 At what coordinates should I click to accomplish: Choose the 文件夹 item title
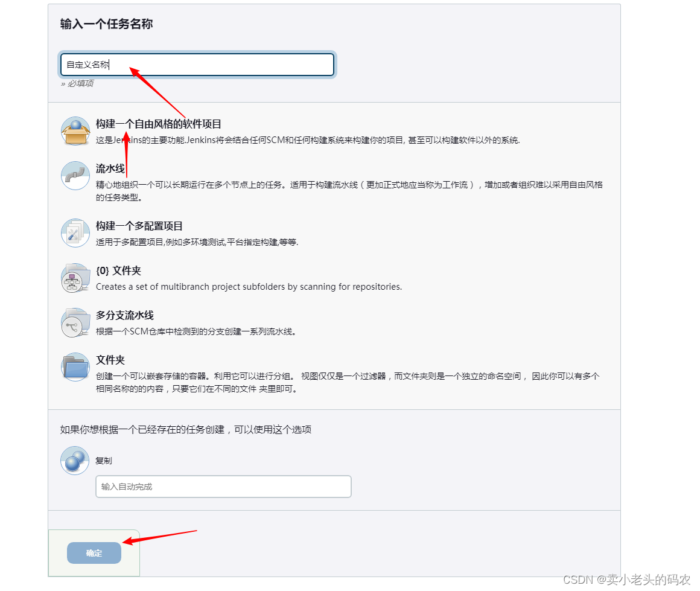(110, 360)
